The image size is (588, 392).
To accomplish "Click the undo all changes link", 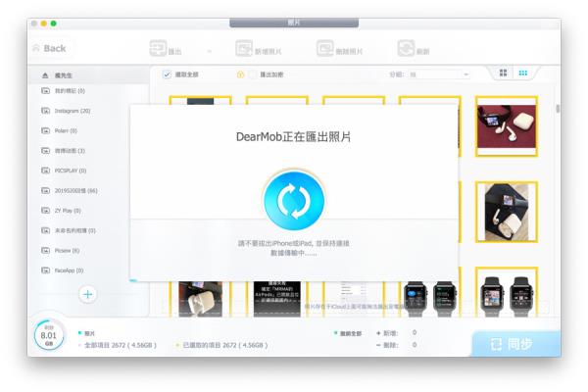I will 348,333.
